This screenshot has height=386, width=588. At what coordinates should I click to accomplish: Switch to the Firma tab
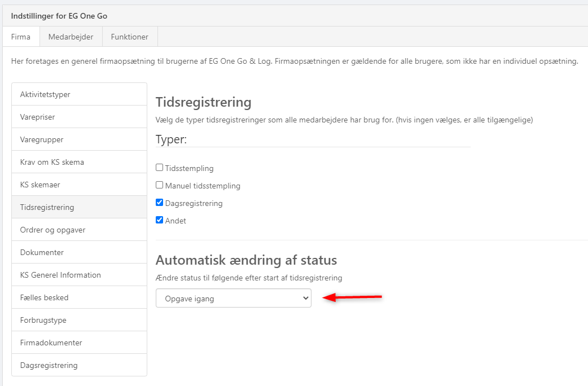point(21,37)
